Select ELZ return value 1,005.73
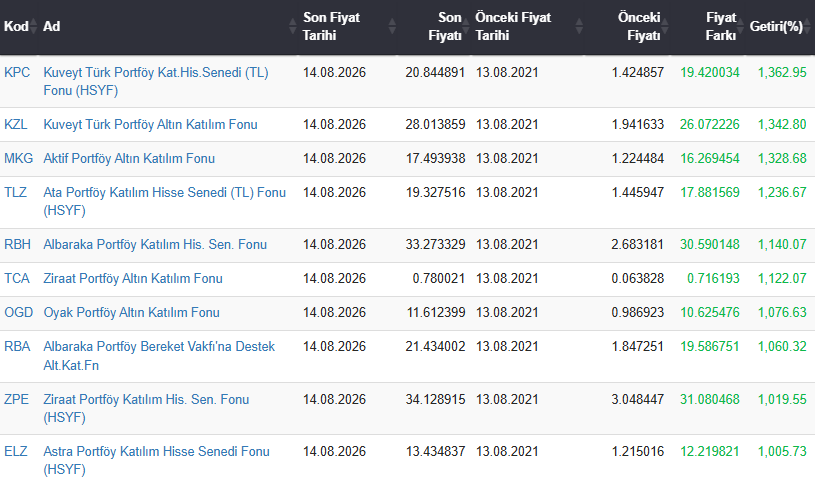815x480 pixels. click(782, 451)
